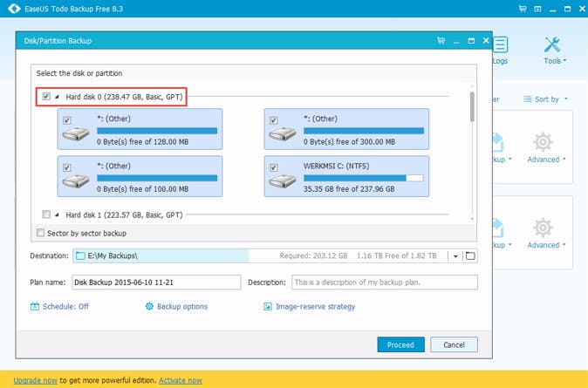Click the 'Select the disk or partition' heading
Image resolution: width=588 pixels, height=388 pixels.
pos(79,73)
